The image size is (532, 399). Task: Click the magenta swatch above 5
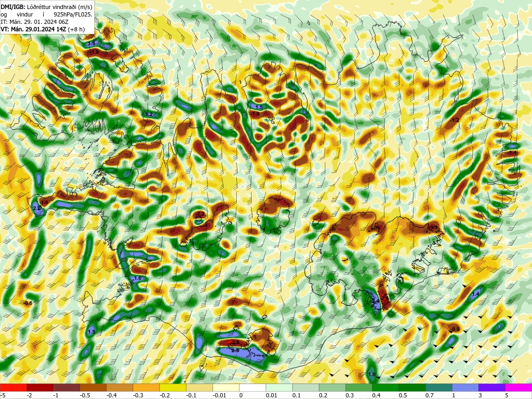coord(519,387)
